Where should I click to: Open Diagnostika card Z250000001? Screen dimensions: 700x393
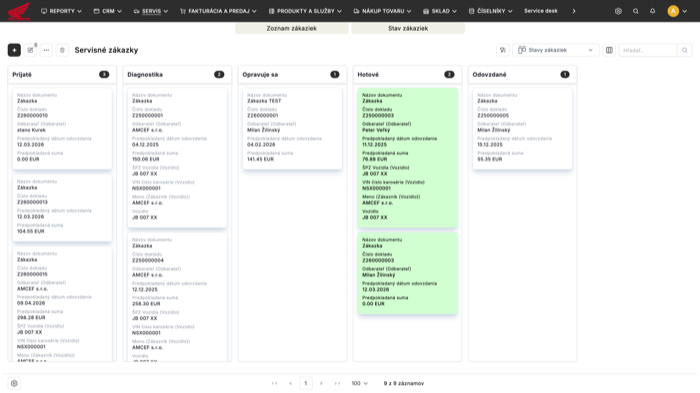click(x=177, y=158)
